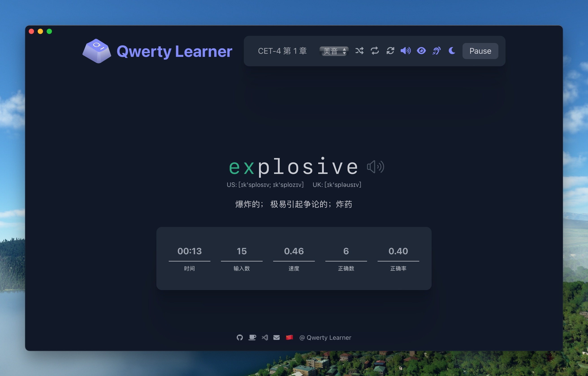The width and height of the screenshot is (588, 376).
Task: Click the coffee cup donate icon
Action: (252, 338)
